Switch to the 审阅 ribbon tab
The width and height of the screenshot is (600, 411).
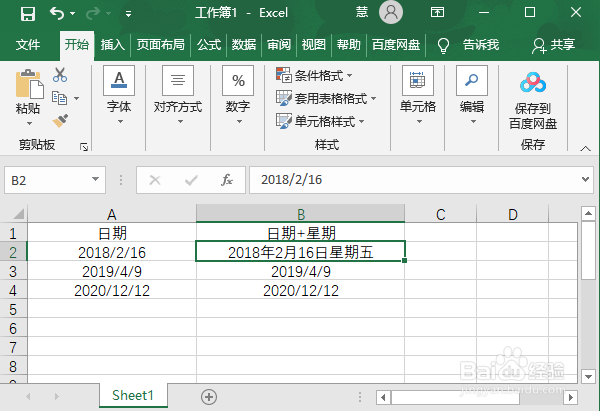(x=279, y=45)
